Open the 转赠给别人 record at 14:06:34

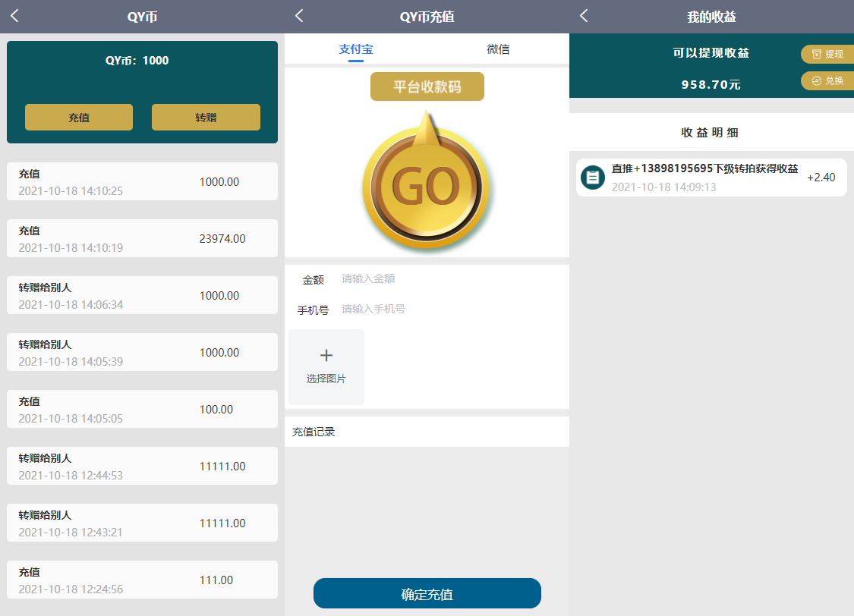142,295
